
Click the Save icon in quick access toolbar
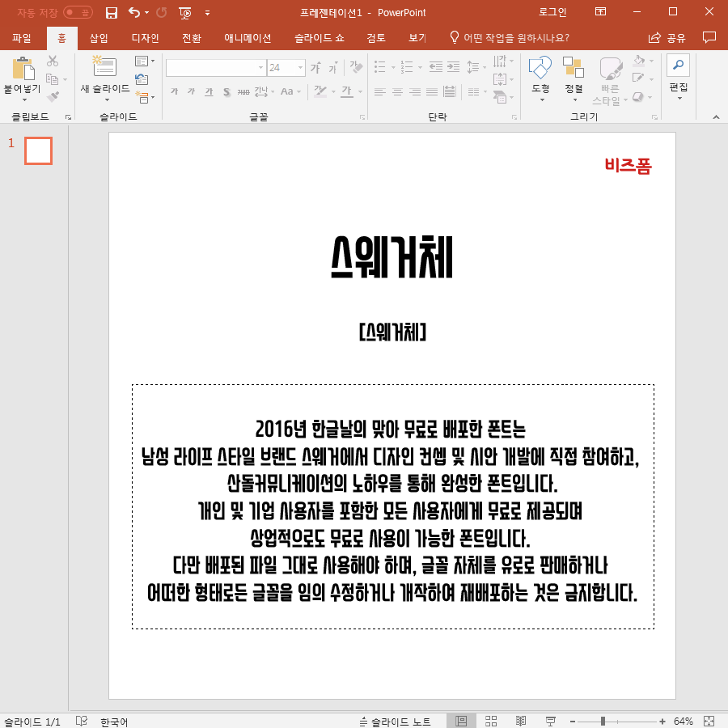(x=111, y=13)
